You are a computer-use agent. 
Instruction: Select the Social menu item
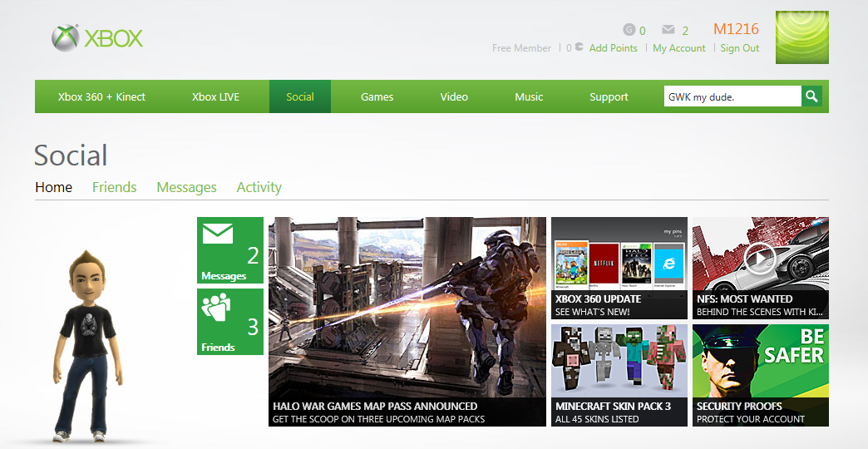coord(300,96)
